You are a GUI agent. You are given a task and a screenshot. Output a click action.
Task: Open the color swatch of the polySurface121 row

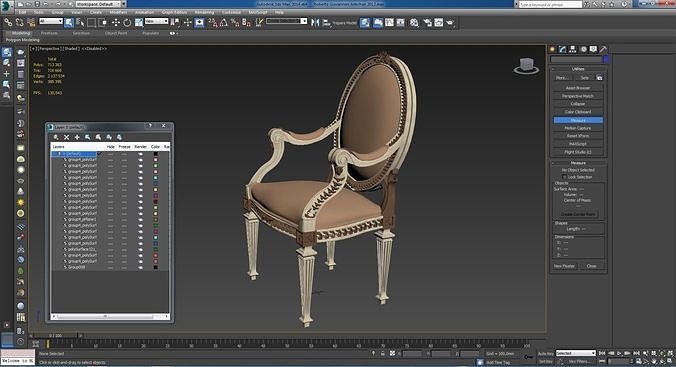(x=156, y=249)
